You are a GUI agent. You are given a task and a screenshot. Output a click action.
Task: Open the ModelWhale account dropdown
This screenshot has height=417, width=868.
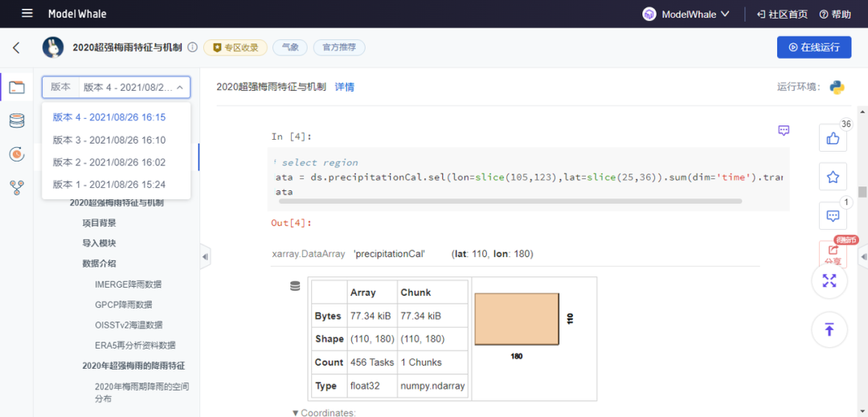pos(695,14)
